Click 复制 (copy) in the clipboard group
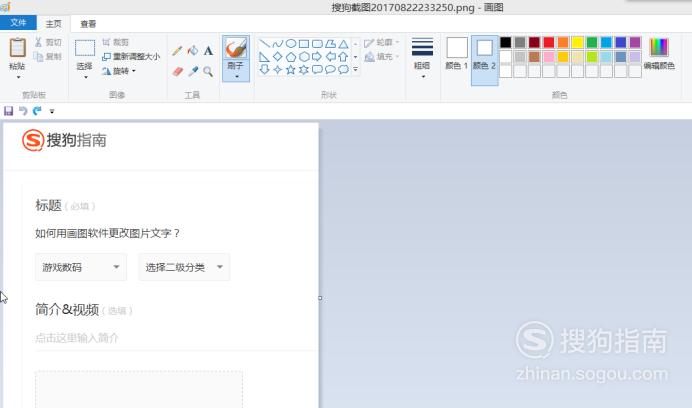Image resolution: width=692 pixels, height=408 pixels. tap(48, 57)
